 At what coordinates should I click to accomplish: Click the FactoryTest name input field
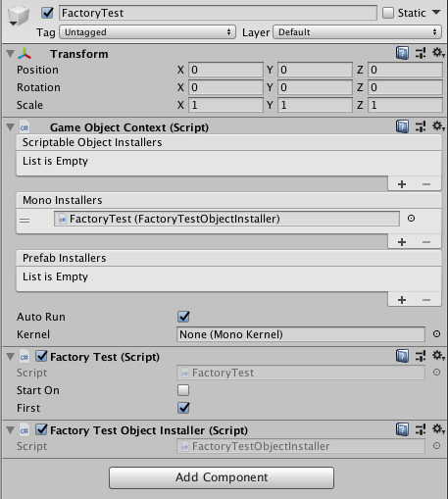[x=218, y=13]
